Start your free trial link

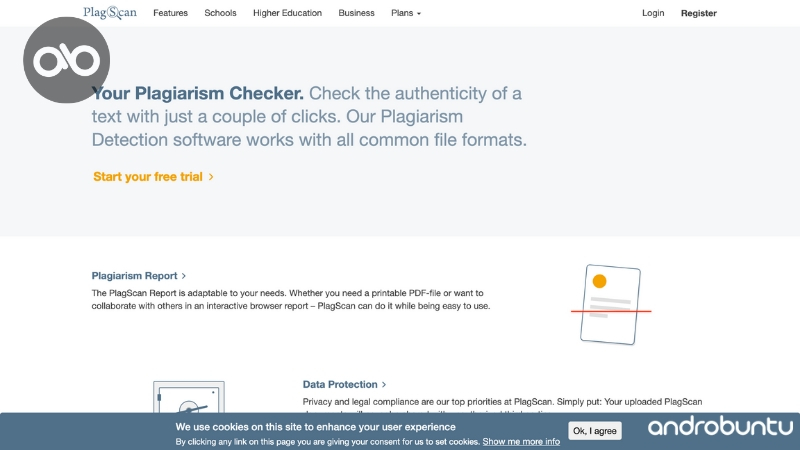tap(153, 177)
